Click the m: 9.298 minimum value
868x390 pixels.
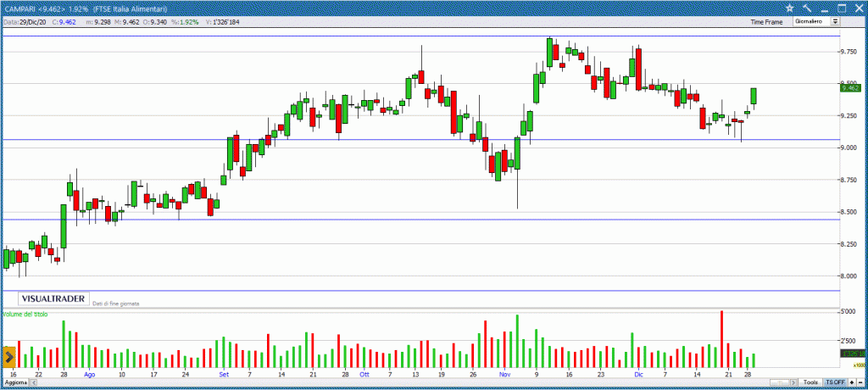pos(98,22)
